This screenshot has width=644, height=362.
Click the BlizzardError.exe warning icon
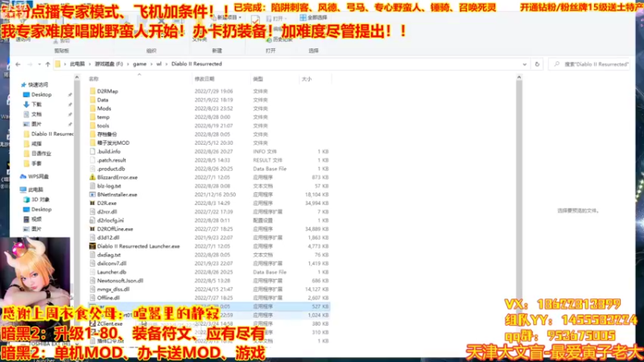tap(93, 177)
